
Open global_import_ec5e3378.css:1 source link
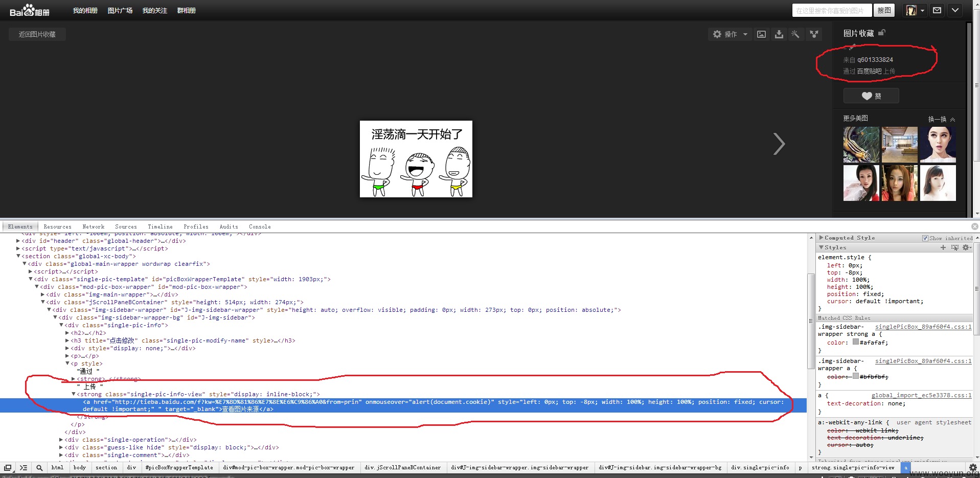tap(921, 395)
